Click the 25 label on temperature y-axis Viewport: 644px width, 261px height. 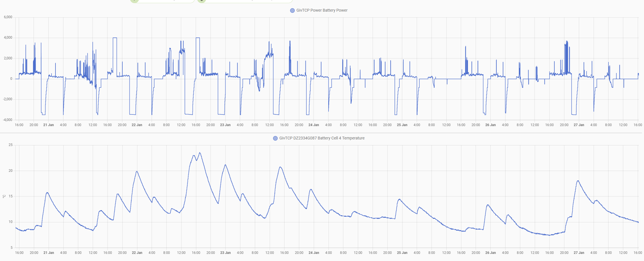point(11,145)
